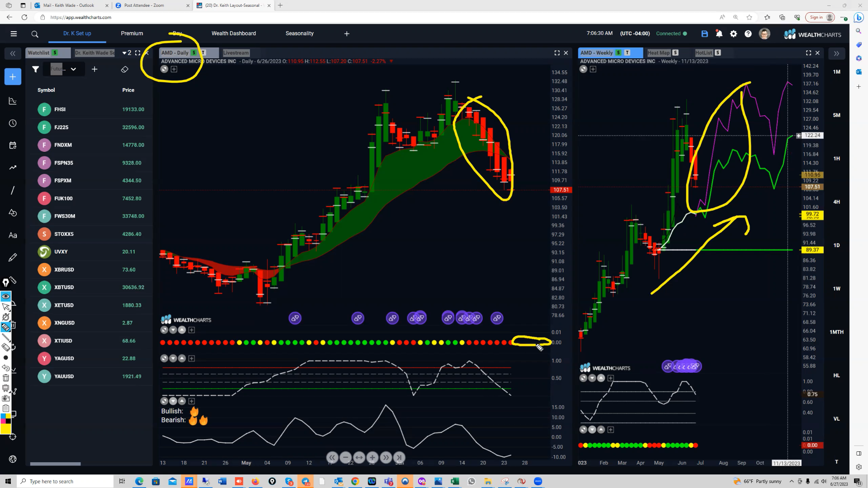Pick the yellow color swatch in annotation toolbar
Viewport: 868px width, 488px height.
(6, 429)
